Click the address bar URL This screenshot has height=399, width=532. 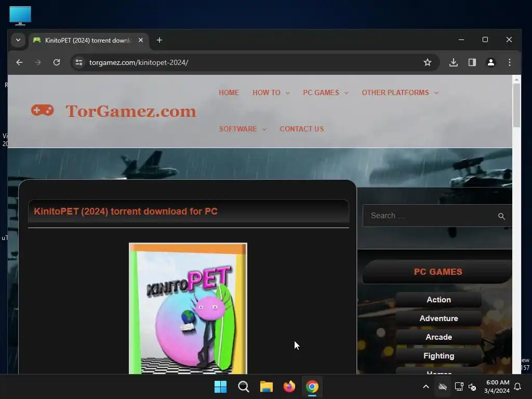click(138, 62)
